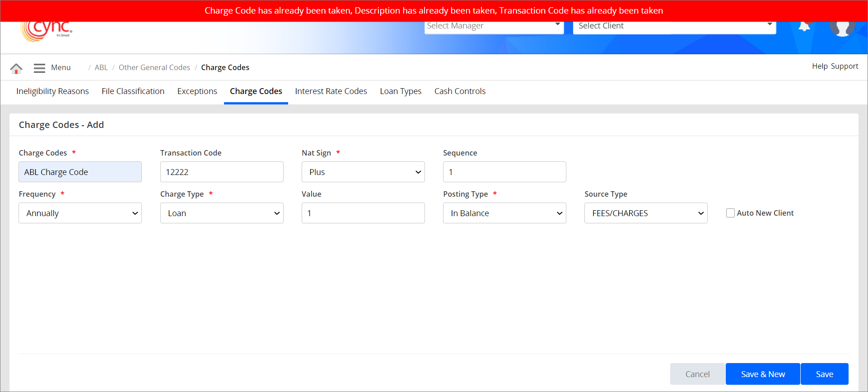Click the Support link
868x392 pixels.
point(845,66)
